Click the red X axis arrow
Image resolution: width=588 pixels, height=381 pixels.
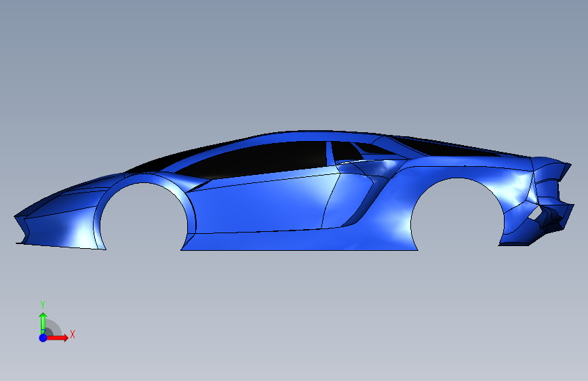coord(58,338)
